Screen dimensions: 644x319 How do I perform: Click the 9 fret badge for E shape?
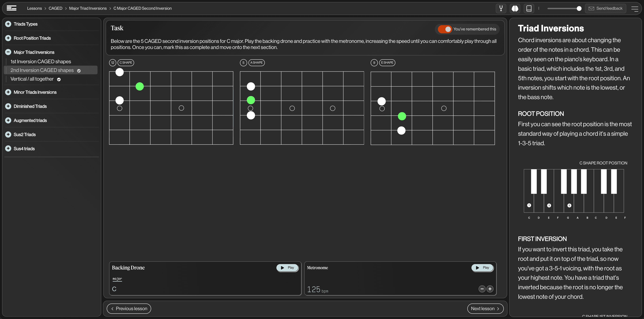point(374,63)
